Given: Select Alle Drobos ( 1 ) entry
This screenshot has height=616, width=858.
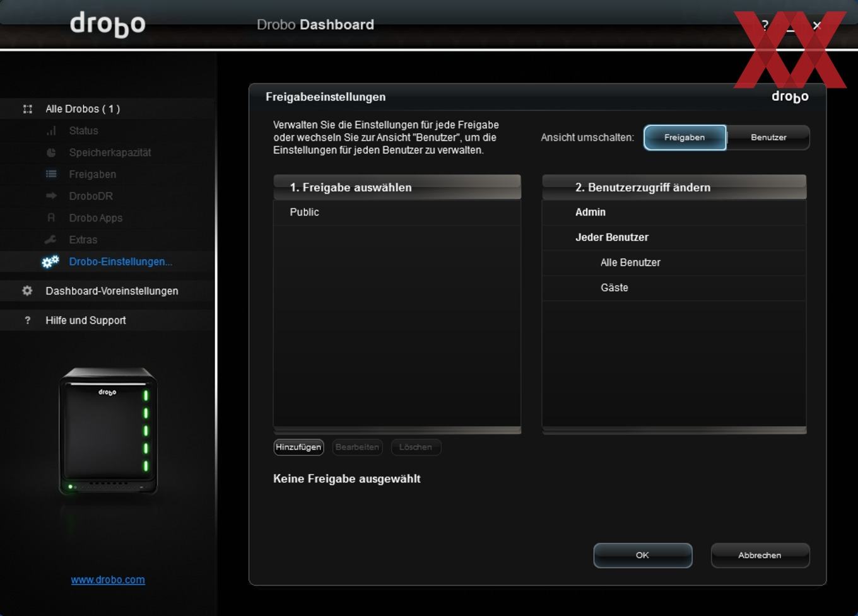Looking at the screenshot, I should click(83, 109).
